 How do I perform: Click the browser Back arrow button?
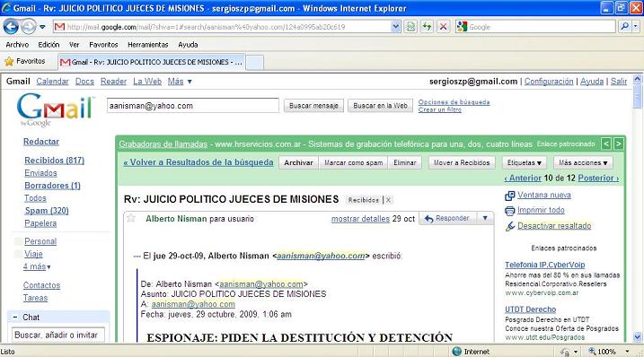(11, 27)
